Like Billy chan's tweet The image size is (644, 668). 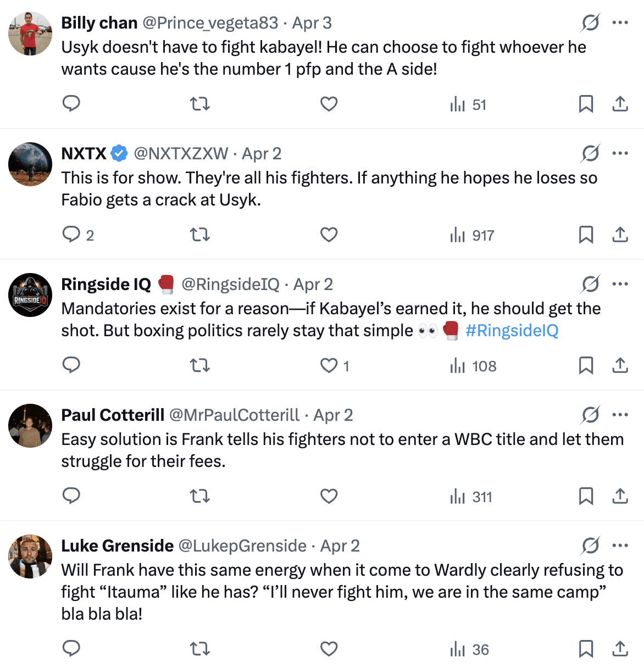[329, 104]
